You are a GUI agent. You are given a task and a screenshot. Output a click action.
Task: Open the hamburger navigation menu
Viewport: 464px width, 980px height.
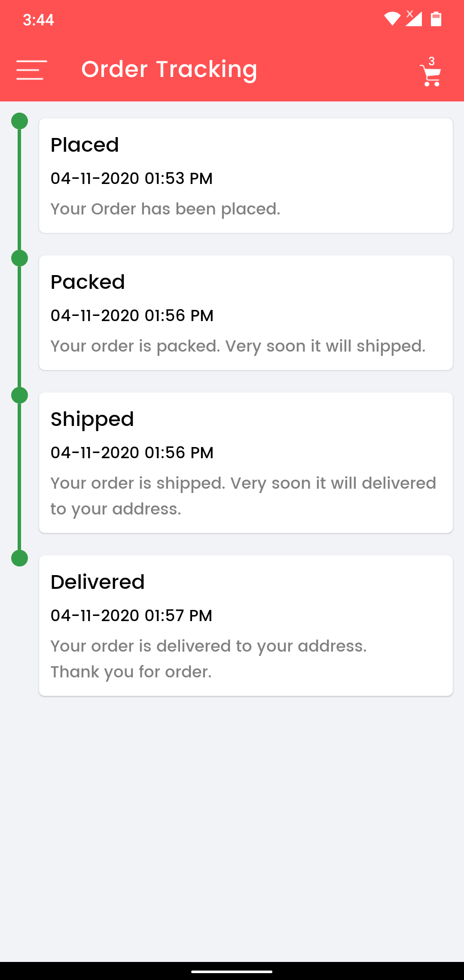pyautogui.click(x=31, y=70)
